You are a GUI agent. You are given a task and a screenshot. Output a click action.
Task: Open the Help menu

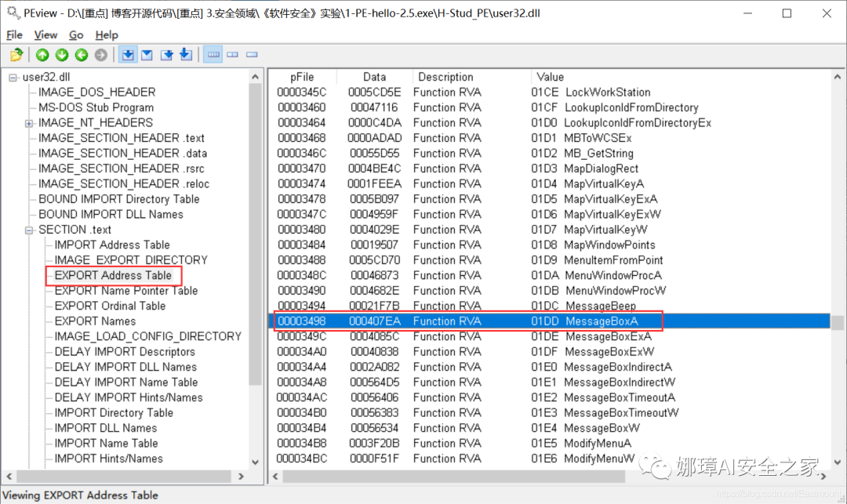(107, 35)
